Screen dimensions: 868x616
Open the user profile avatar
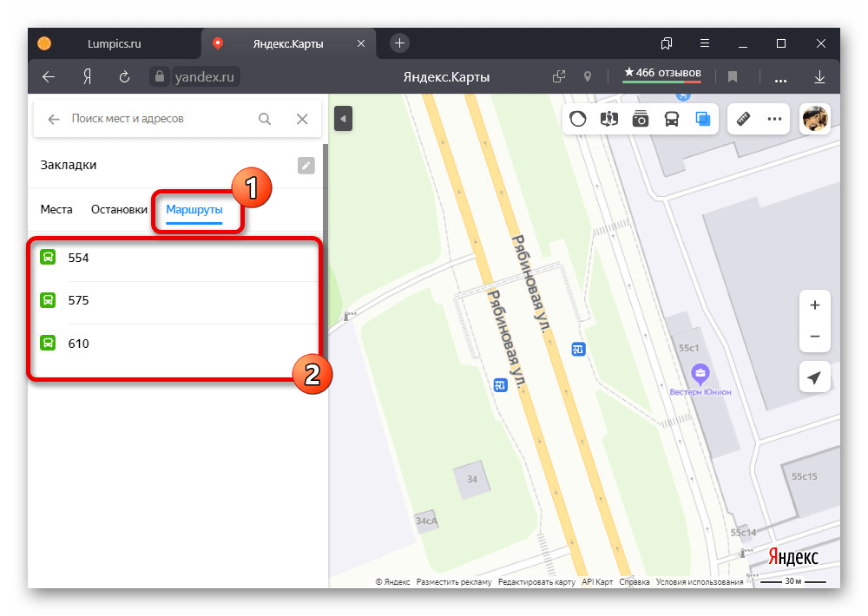(815, 119)
